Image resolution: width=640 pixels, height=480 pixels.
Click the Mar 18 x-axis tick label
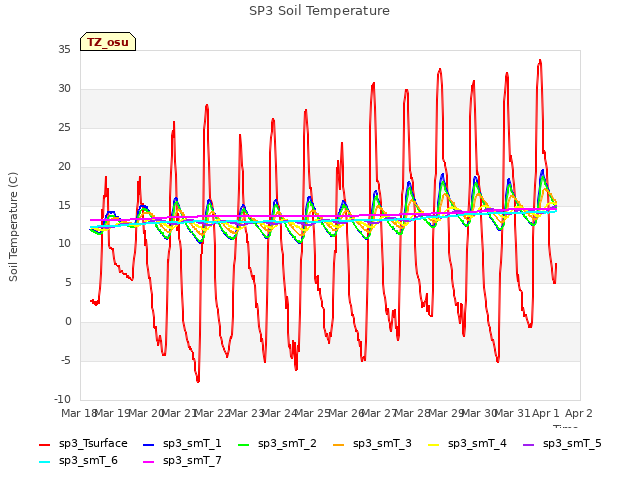point(78,413)
